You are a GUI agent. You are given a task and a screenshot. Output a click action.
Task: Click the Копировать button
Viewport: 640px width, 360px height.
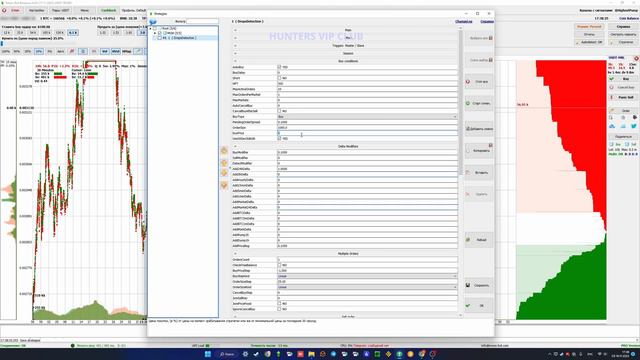pyautogui.click(x=479, y=151)
